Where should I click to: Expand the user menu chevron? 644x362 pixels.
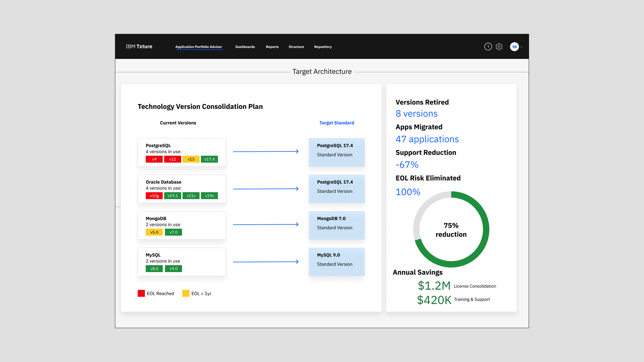click(522, 47)
